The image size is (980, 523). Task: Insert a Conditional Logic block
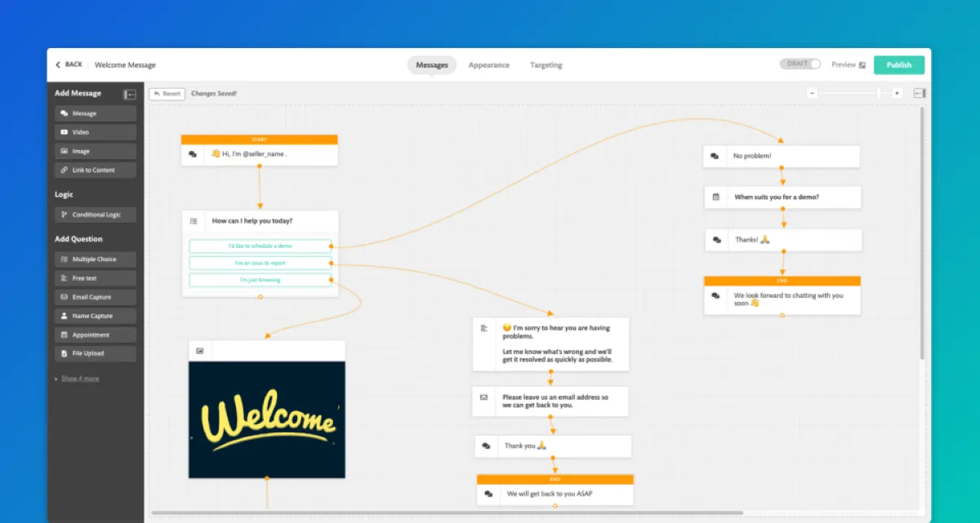[96, 215]
